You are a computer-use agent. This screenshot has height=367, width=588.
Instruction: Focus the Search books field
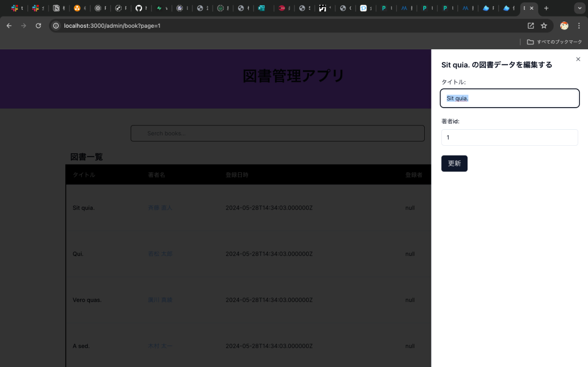point(278,133)
